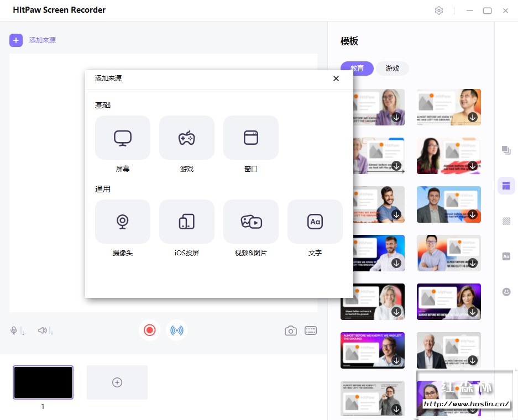Viewport: 518px width, 420px height.
Task: Open the background pattern icon in sidebar
Action: (x=506, y=221)
